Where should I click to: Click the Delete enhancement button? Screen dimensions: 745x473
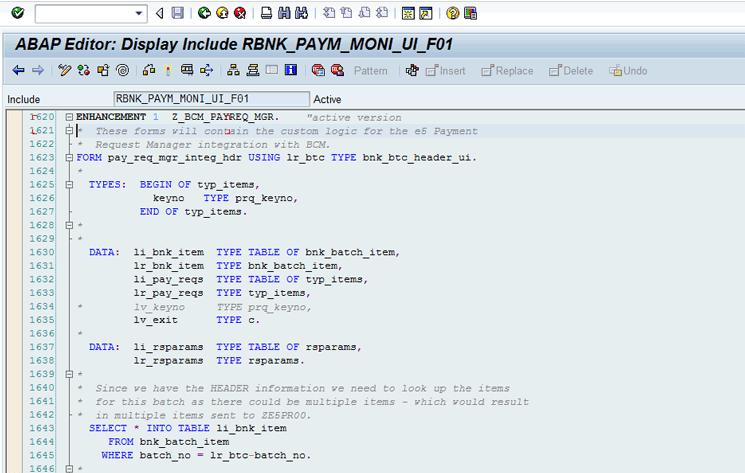coord(571,71)
